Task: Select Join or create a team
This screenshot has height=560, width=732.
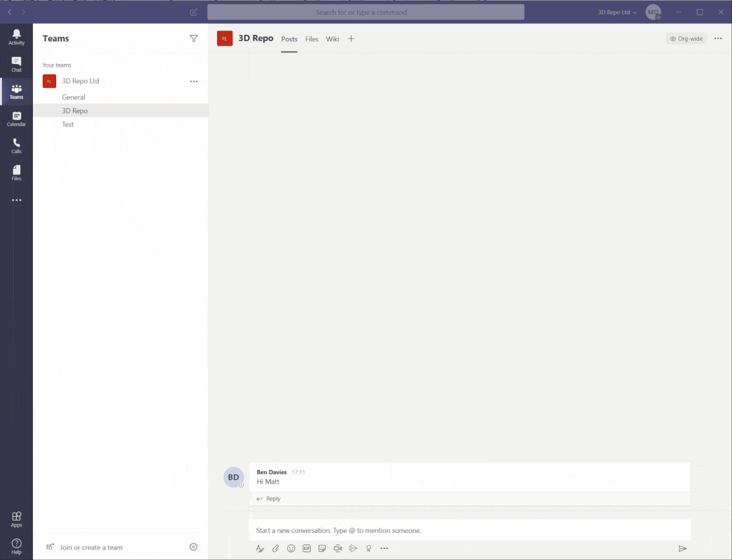Action: 89,547
